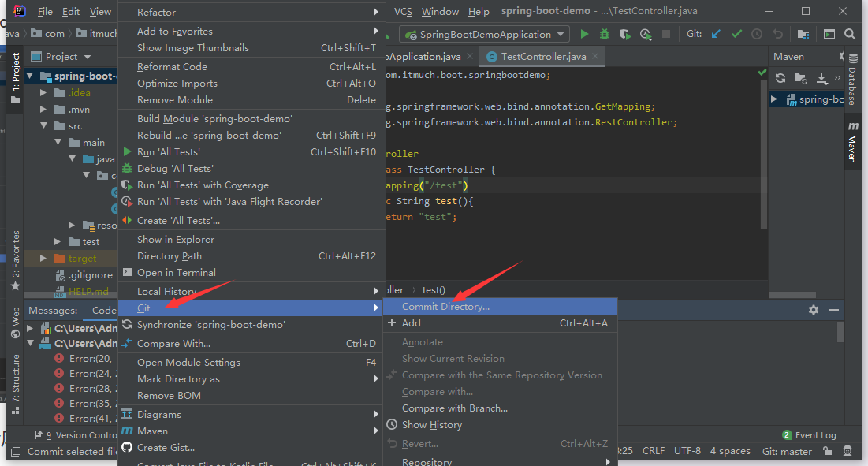Screen dimensions: 868x466
Task: Choose Commit Directory... in Git submenu
Action: 500,307
